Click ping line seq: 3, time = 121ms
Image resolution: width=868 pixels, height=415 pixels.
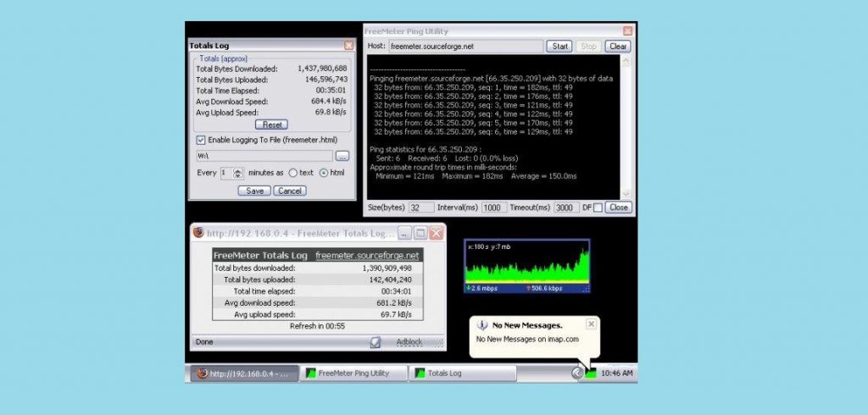click(x=473, y=105)
